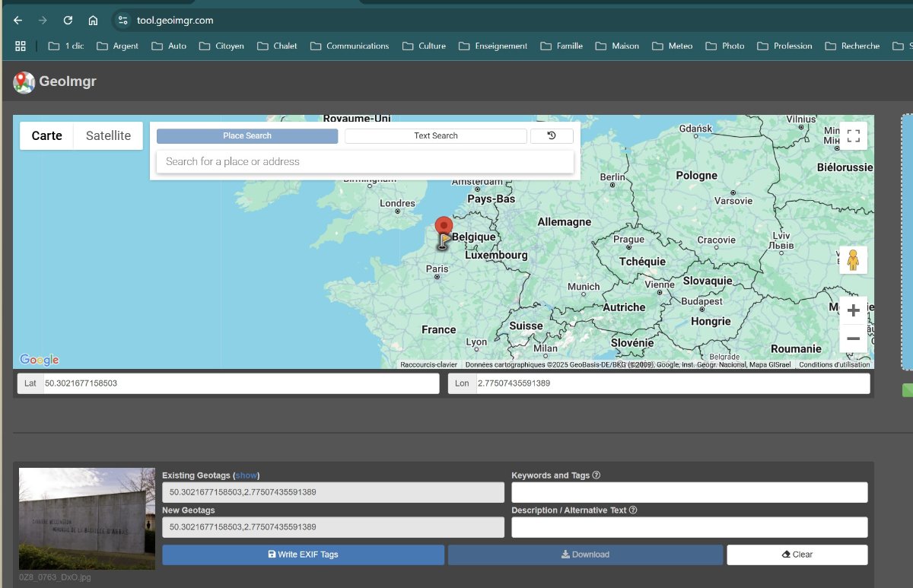Open the Communications bookmark folder
The height and width of the screenshot is (588, 913).
[349, 46]
